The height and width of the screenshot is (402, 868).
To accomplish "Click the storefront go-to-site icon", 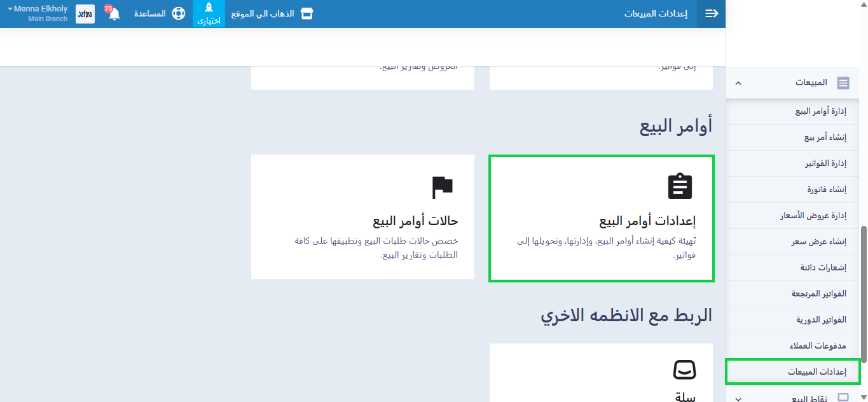I will (307, 14).
